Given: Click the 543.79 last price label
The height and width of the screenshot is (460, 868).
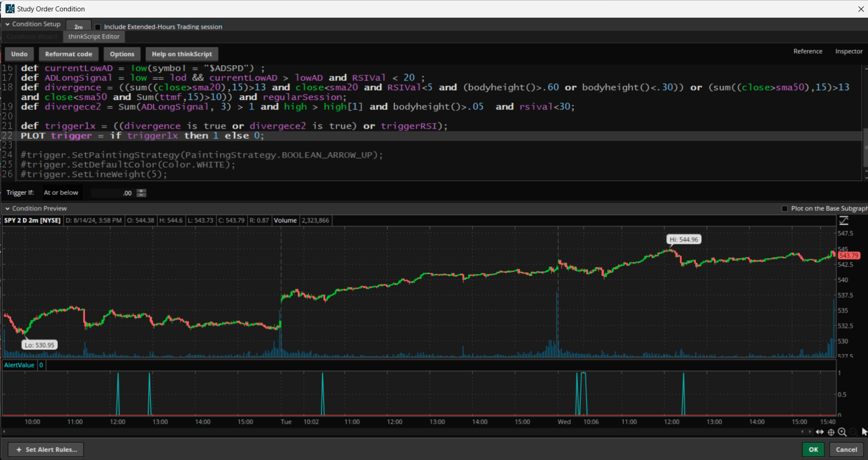Looking at the screenshot, I should point(849,256).
